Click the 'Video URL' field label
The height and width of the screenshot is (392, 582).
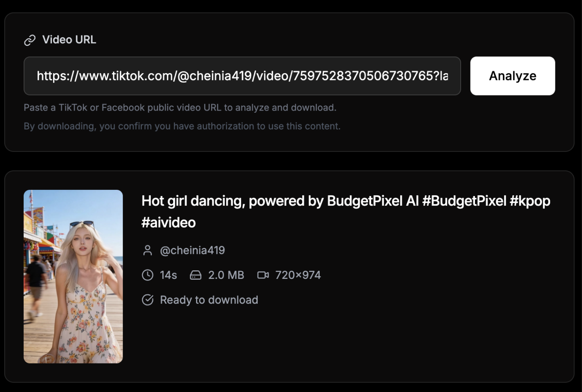coord(69,40)
